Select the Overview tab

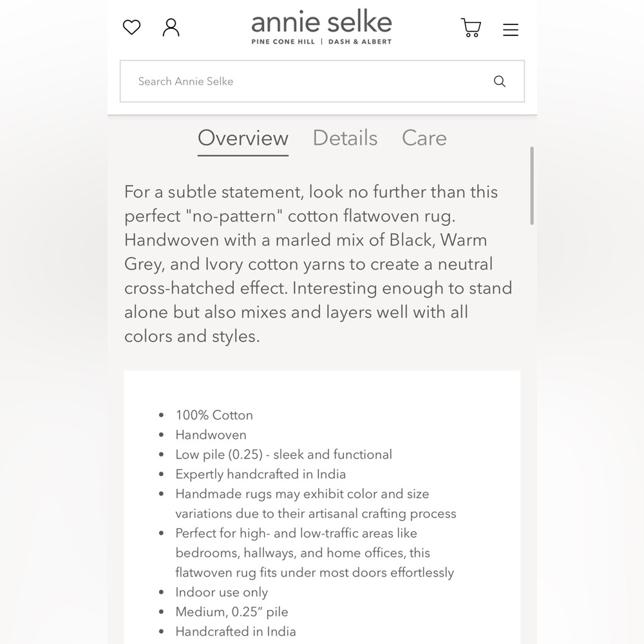coord(243,138)
